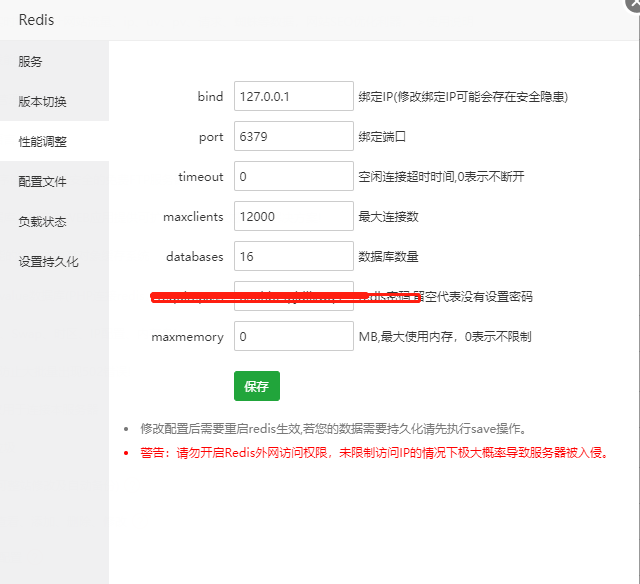Click the Redis dialog title
Viewport: 640px width, 584px height.
pos(36,20)
